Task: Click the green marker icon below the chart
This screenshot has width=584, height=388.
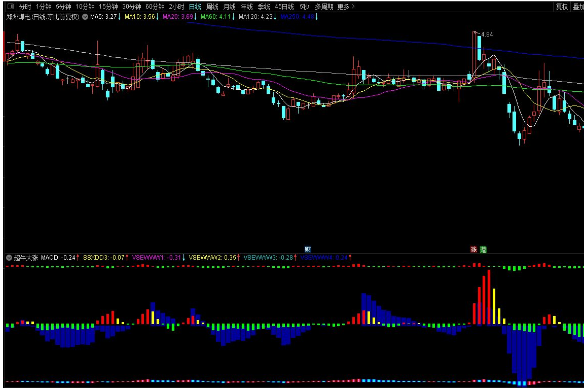Action: click(483, 249)
